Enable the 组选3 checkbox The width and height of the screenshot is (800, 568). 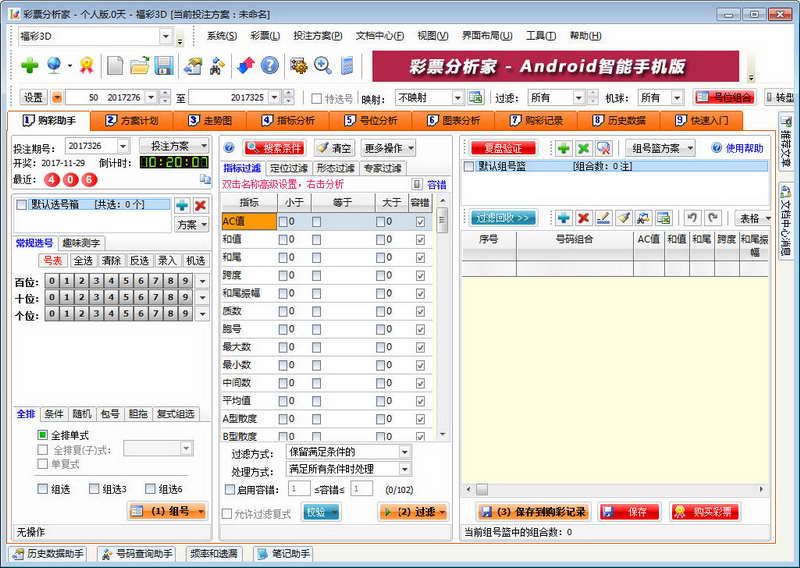click(94, 489)
